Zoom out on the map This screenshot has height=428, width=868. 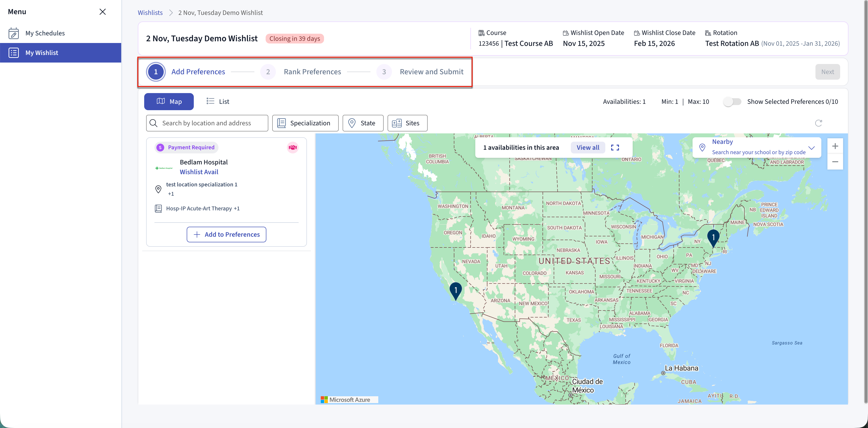pos(835,162)
